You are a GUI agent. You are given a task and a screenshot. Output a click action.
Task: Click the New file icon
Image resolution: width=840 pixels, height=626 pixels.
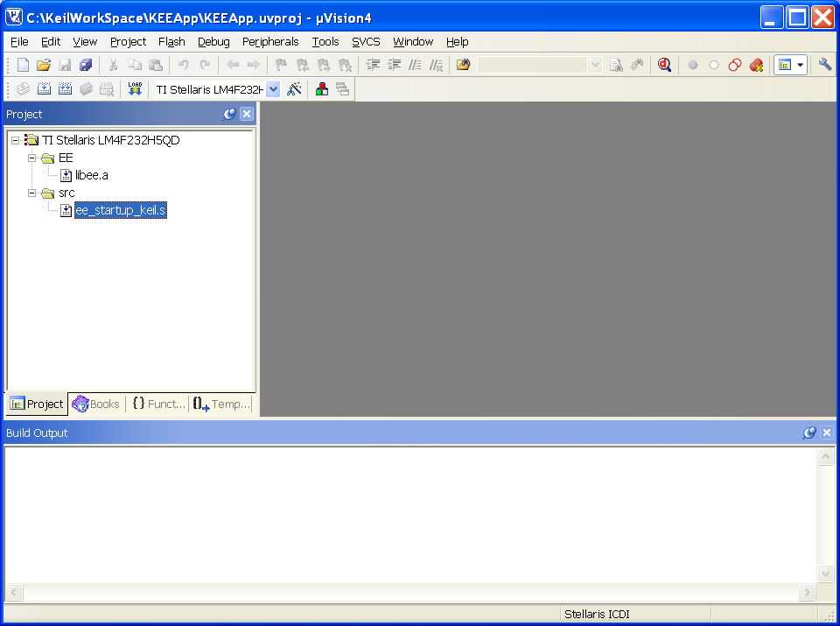(23, 65)
